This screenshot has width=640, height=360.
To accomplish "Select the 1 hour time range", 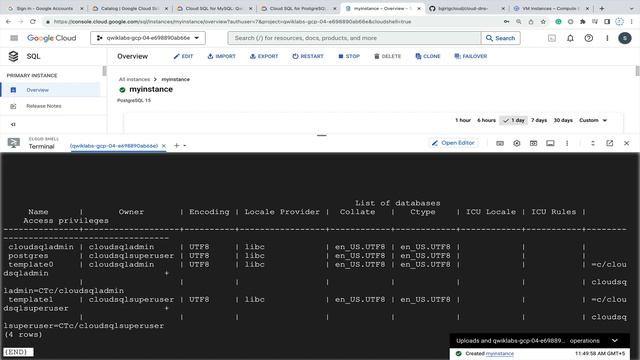I will point(463,120).
